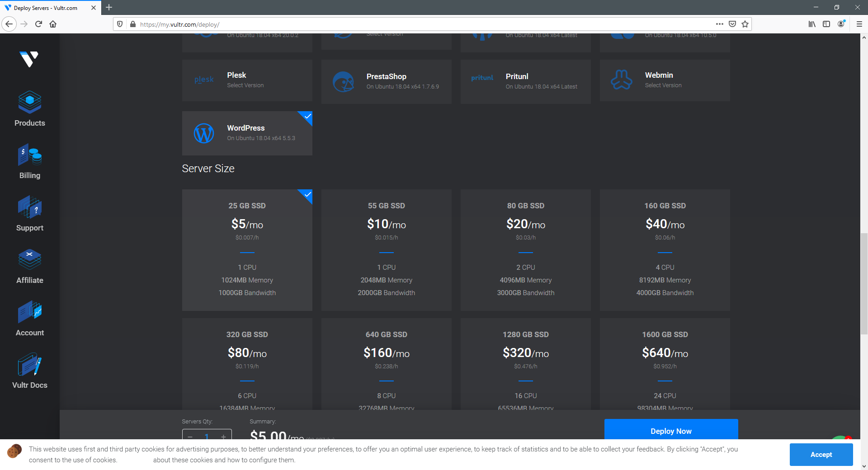Viewport: 868px width, 470px height.
Task: Choose the 160 GB SSD $40/mo plan
Action: [x=665, y=250]
